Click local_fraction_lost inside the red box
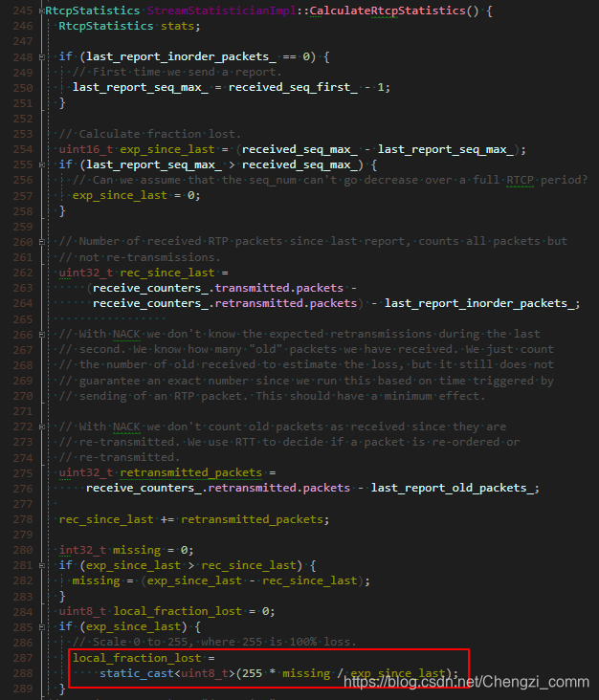 139,658
